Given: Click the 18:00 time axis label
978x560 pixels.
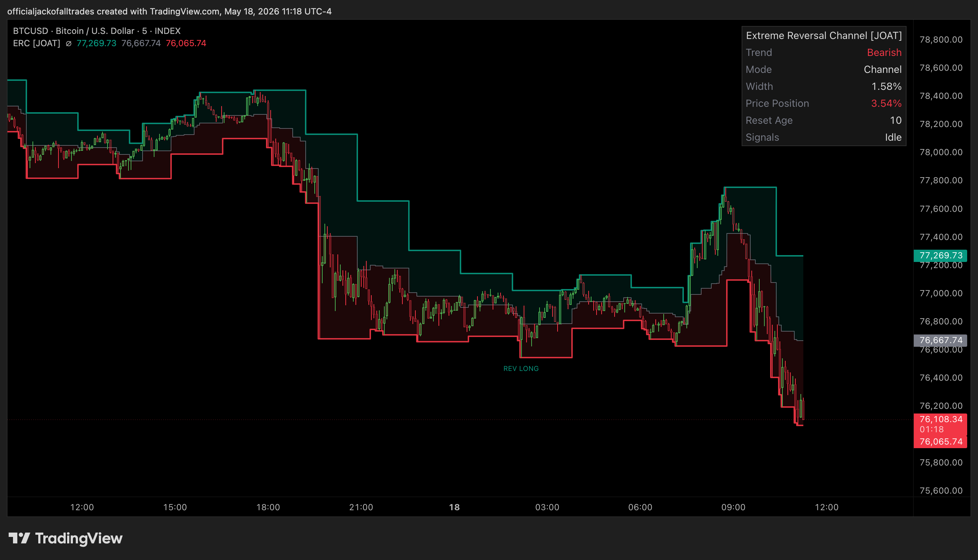Looking at the screenshot, I should [x=268, y=507].
